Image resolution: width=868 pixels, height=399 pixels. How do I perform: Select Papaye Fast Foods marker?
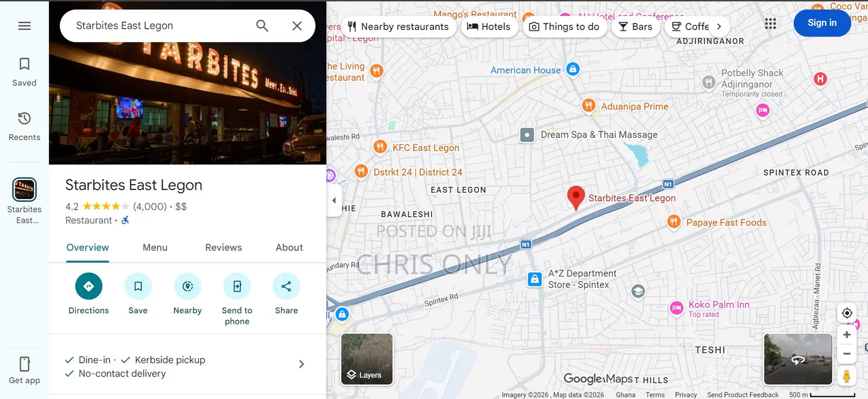pyautogui.click(x=674, y=221)
